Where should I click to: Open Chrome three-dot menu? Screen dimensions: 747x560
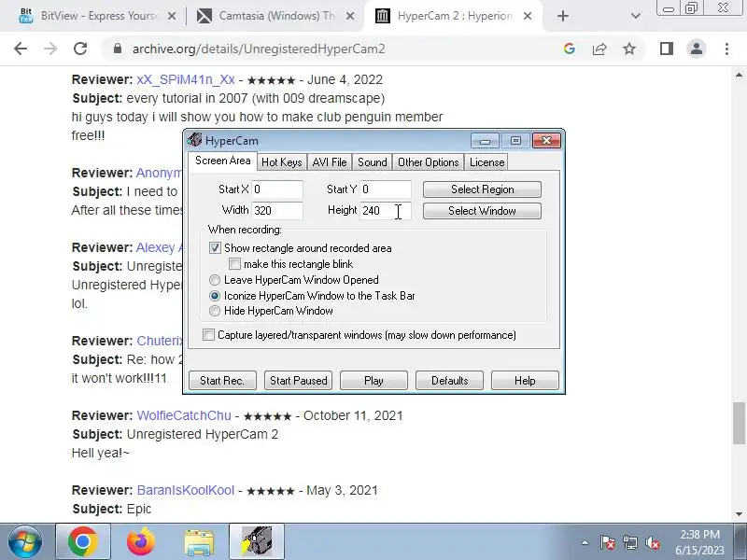(x=726, y=49)
